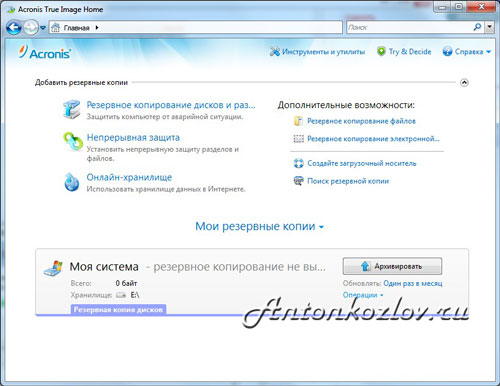The height and width of the screenshot is (386, 500).
Task: Click the Архивировать button
Action: click(x=392, y=266)
